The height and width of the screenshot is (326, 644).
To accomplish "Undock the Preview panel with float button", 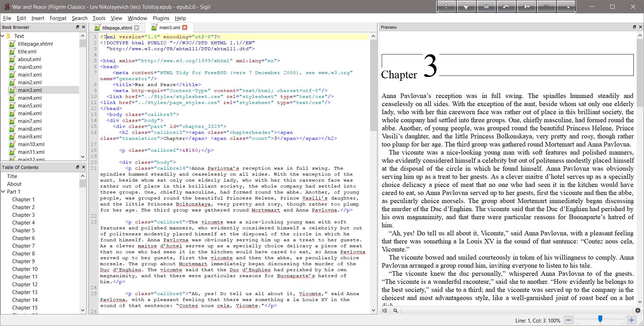I will (x=635, y=27).
